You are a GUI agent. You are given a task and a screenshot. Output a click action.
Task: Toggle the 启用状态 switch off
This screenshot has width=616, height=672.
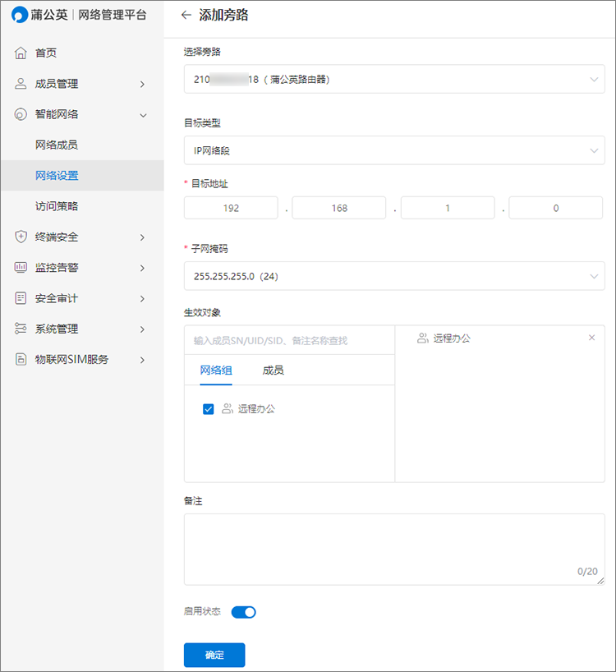pyautogui.click(x=244, y=612)
